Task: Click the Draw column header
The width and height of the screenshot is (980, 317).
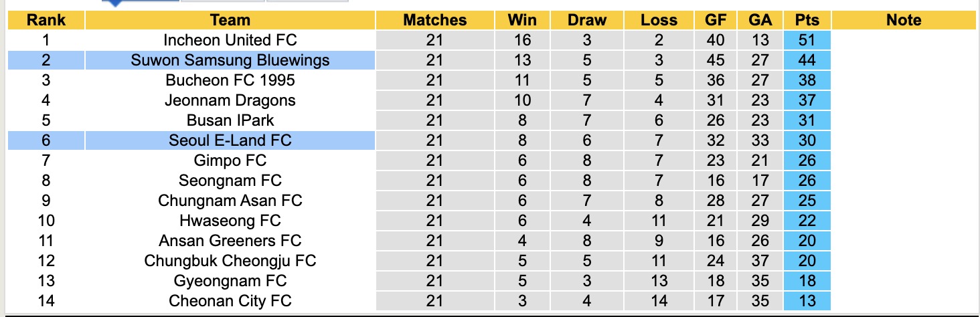Action: pyautogui.click(x=586, y=20)
